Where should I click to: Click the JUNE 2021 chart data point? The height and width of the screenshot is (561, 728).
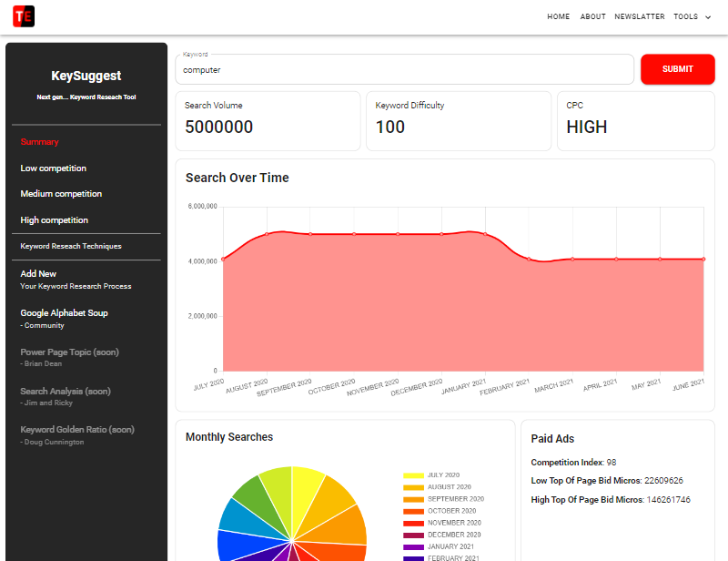pos(703,259)
